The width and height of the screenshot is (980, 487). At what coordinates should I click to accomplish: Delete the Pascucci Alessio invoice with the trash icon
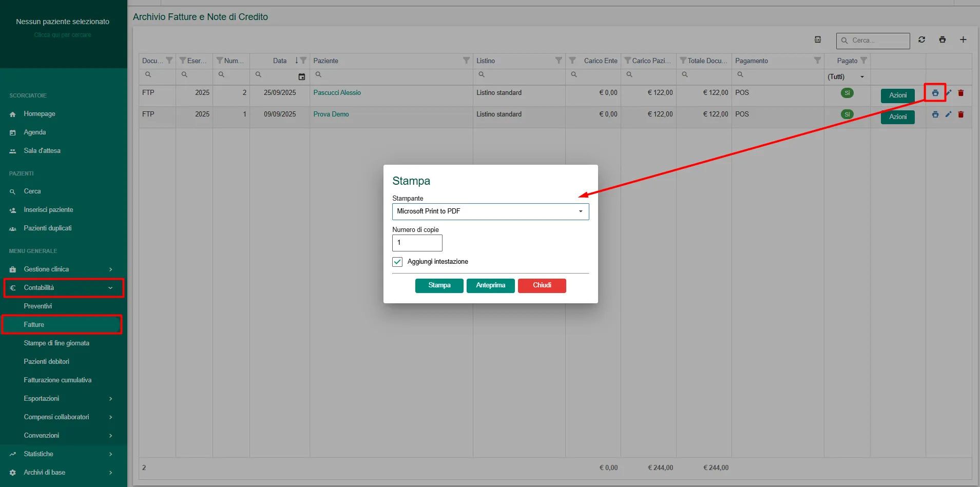(961, 93)
